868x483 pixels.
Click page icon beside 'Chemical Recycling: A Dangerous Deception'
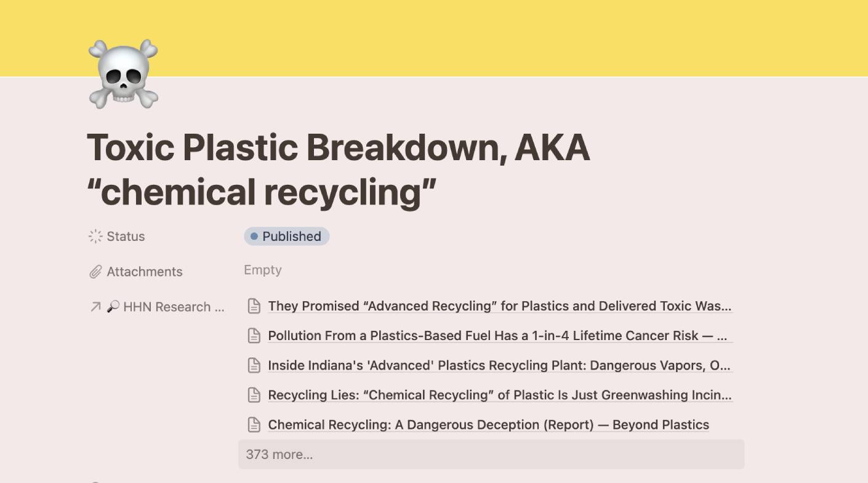(x=254, y=424)
